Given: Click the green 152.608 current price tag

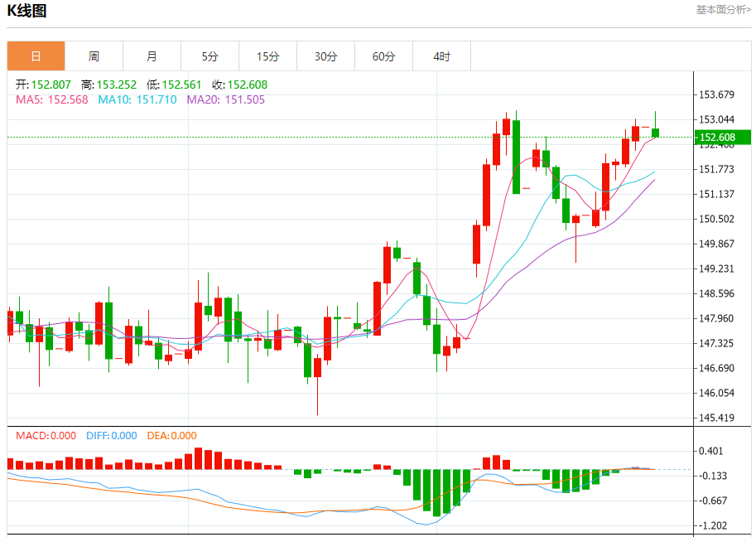Looking at the screenshot, I should 722,138.
